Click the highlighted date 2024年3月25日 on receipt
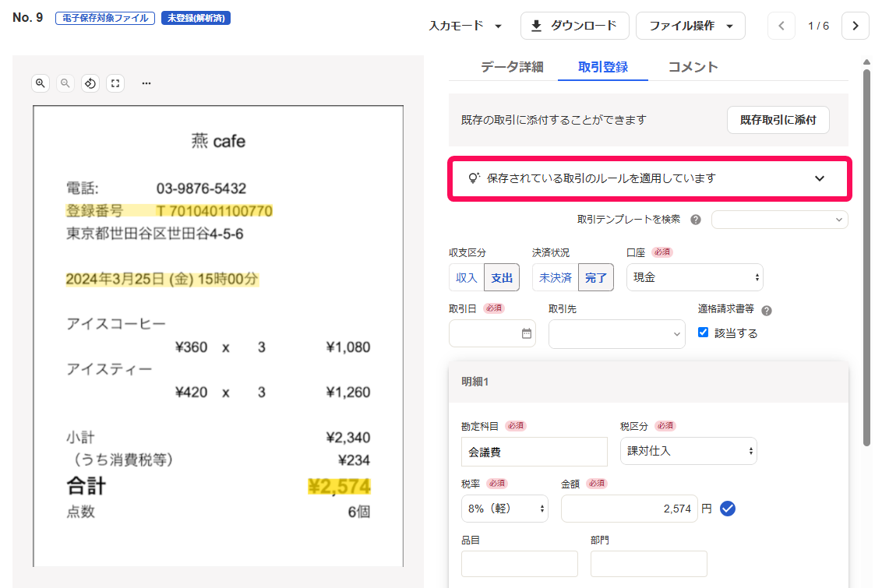Screen dimensions: 882x588 tap(162, 280)
